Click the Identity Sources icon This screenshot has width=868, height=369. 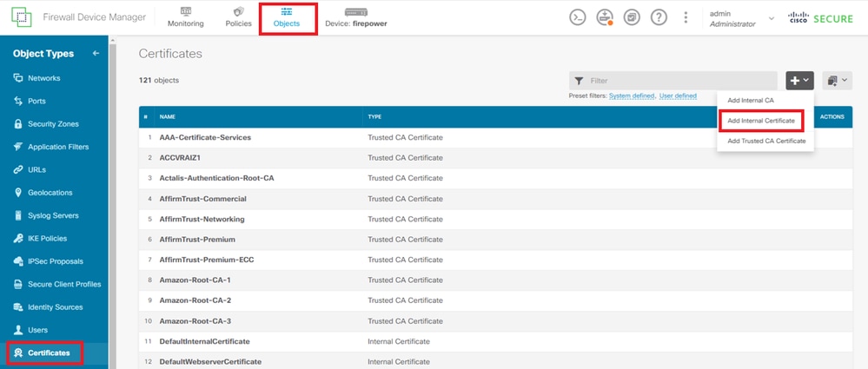pyautogui.click(x=18, y=307)
